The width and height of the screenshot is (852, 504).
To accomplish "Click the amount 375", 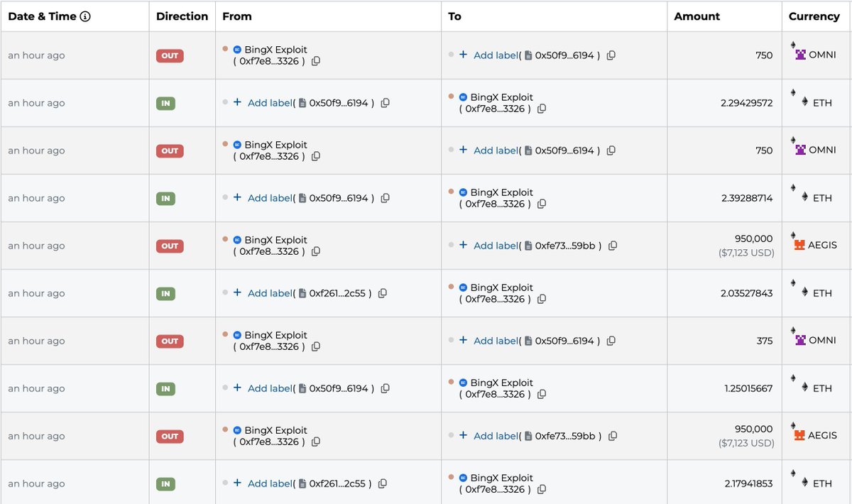I will click(764, 341).
